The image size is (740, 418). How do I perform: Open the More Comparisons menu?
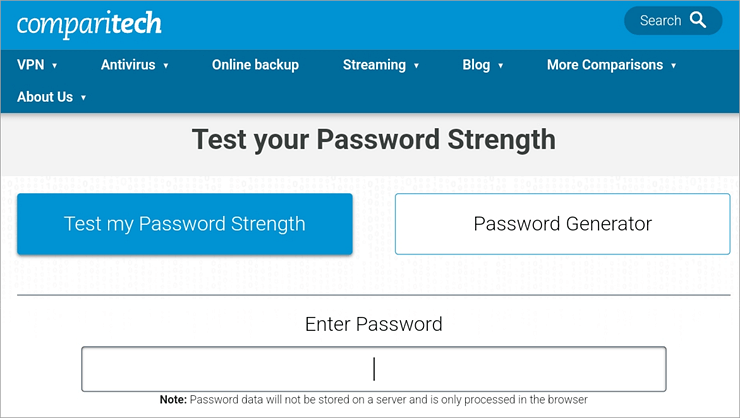tap(604, 65)
